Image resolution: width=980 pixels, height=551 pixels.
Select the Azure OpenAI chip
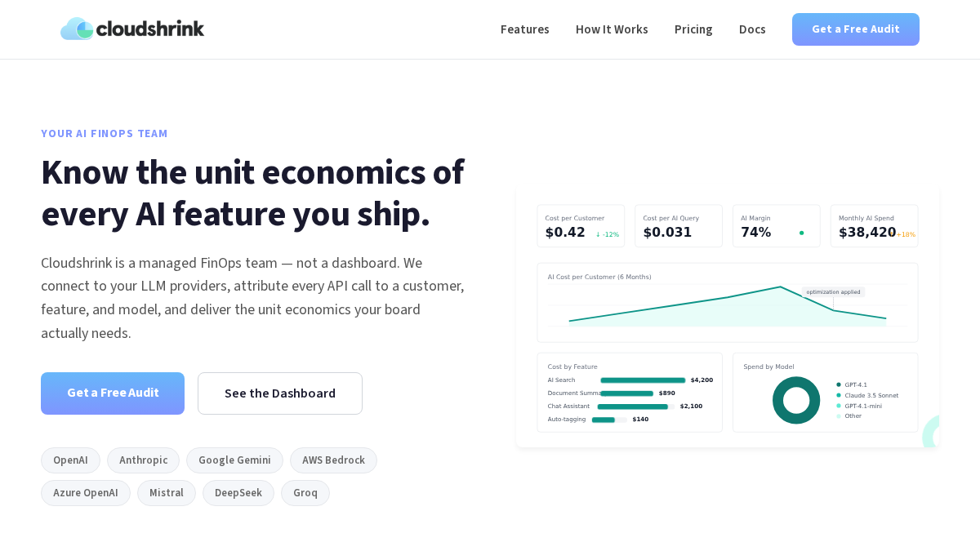point(86,493)
